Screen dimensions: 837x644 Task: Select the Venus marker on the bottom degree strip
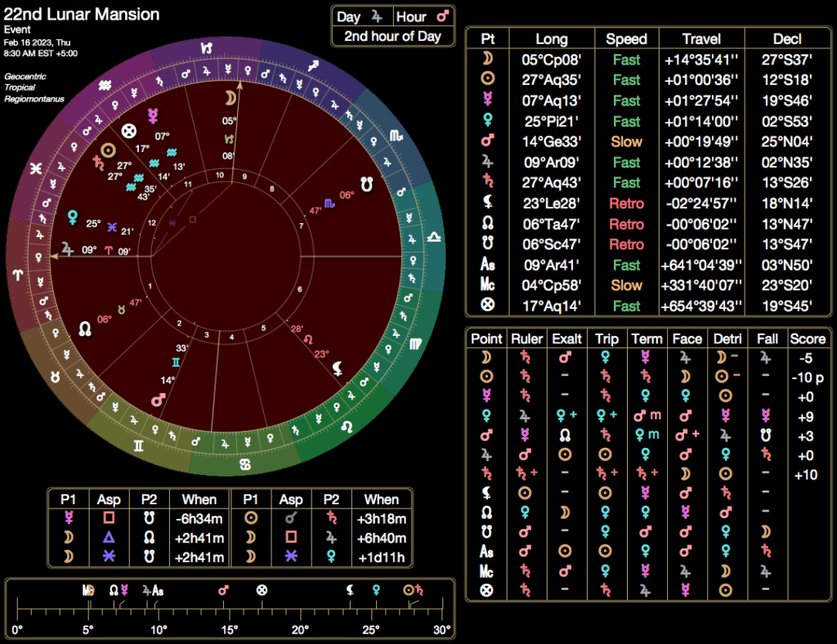pos(376,588)
